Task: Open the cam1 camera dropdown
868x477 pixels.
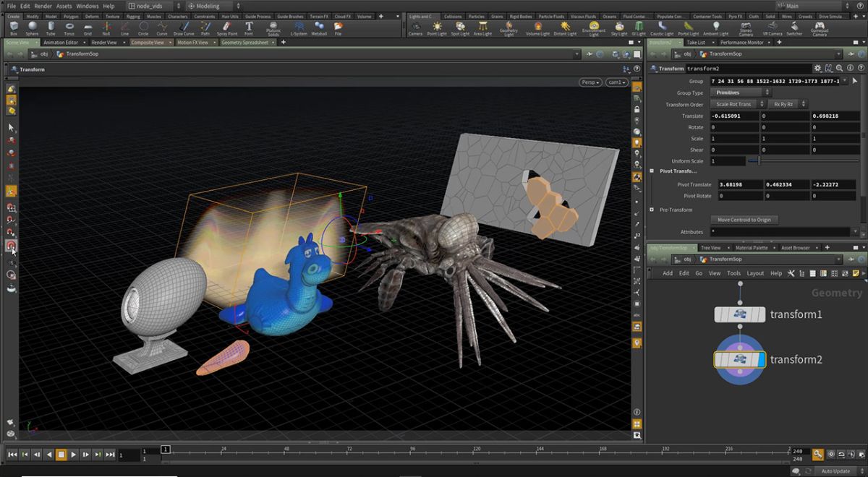Action: point(617,82)
